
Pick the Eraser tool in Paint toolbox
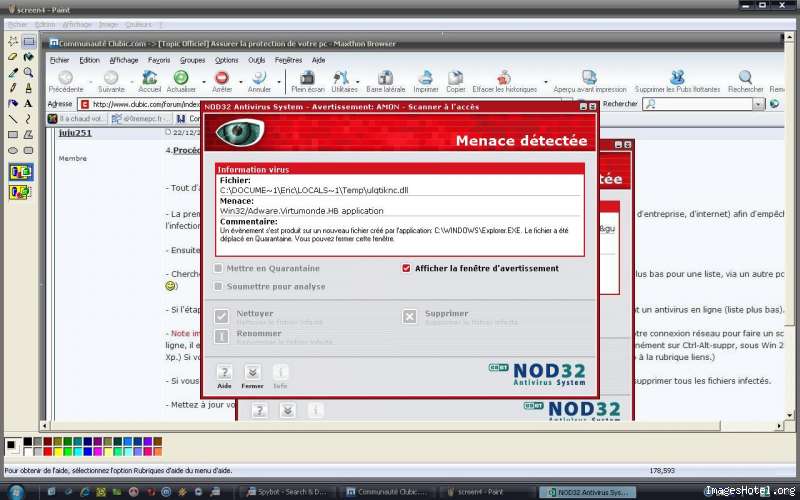[13, 57]
